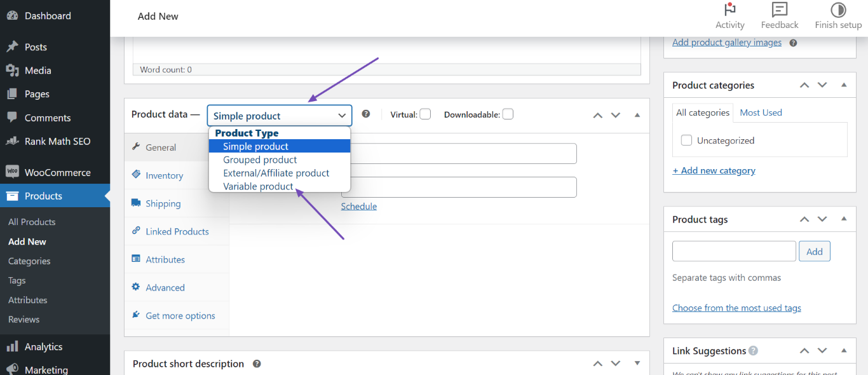The height and width of the screenshot is (375, 868).
Task: Move Product tags panel down
Action: point(822,219)
